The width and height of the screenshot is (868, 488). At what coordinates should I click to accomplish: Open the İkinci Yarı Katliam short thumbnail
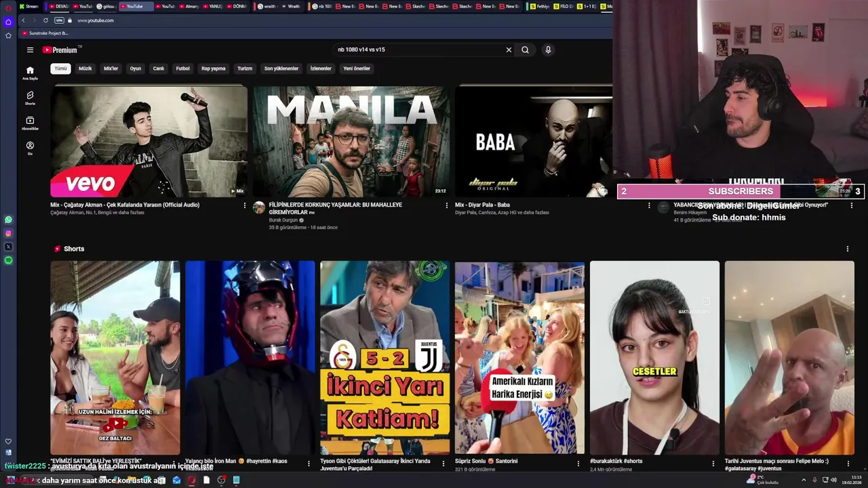click(385, 358)
